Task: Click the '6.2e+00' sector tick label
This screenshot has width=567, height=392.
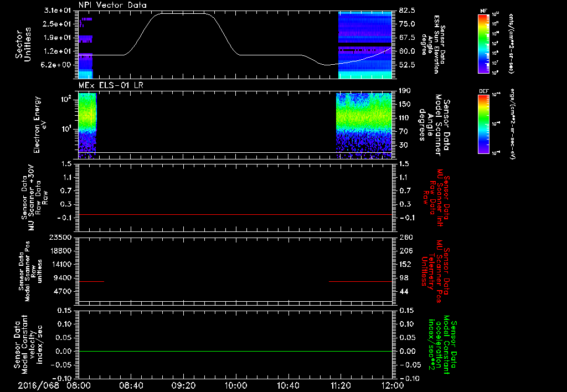Action: (57, 65)
